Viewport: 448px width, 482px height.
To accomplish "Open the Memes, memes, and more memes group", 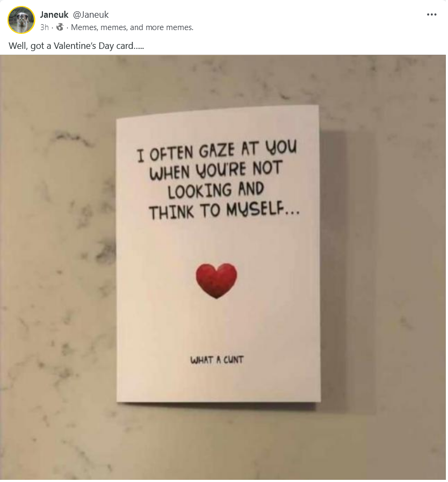I will 132,27.
